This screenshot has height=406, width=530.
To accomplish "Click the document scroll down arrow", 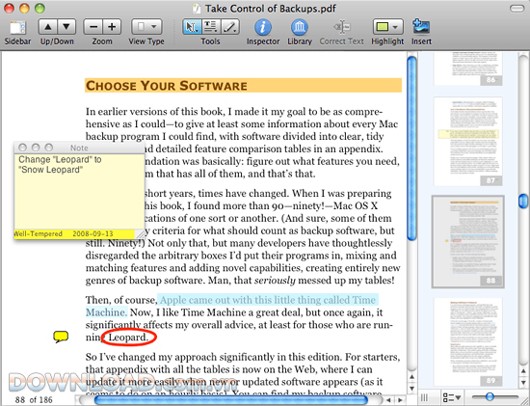I will (x=412, y=388).
